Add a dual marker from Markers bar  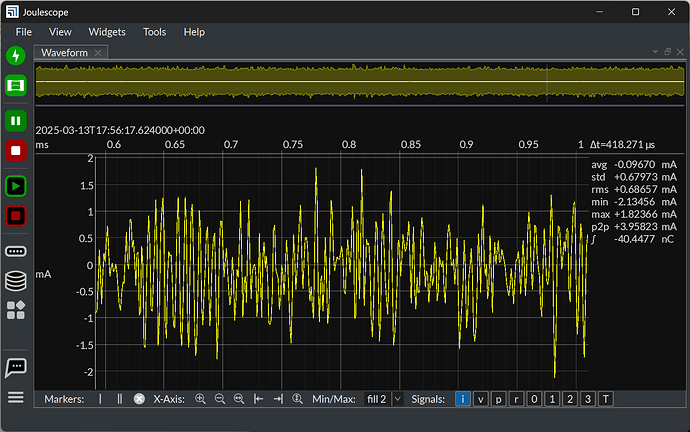tap(120, 399)
